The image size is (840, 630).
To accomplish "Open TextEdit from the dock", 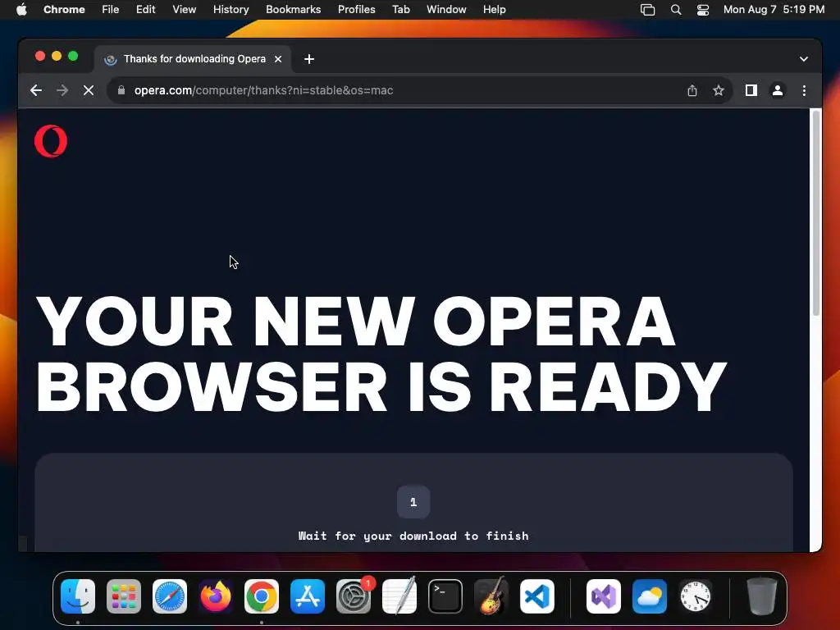I will click(x=399, y=596).
